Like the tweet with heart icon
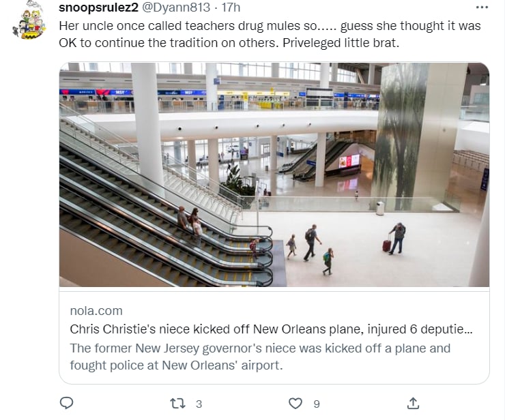This screenshot has width=505, height=420. [x=295, y=404]
